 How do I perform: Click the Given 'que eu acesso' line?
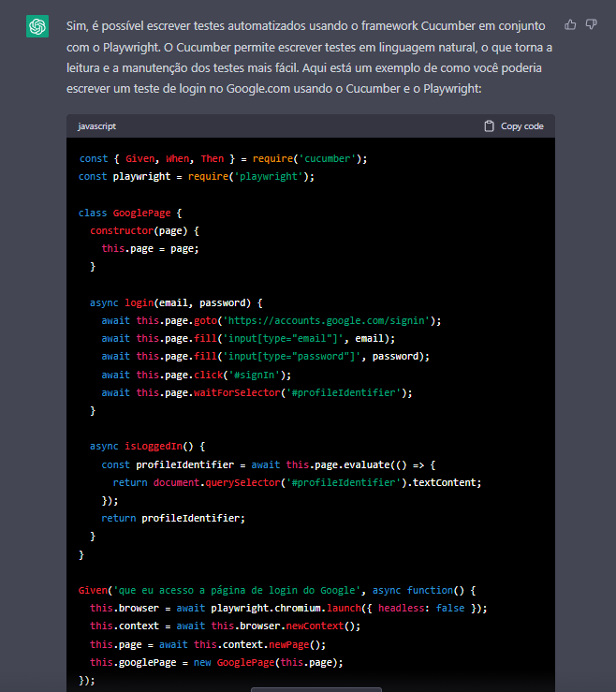277,590
